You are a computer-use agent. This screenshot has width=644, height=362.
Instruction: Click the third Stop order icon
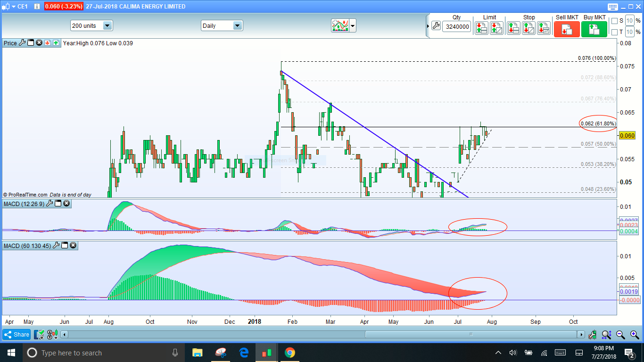[x=544, y=28]
